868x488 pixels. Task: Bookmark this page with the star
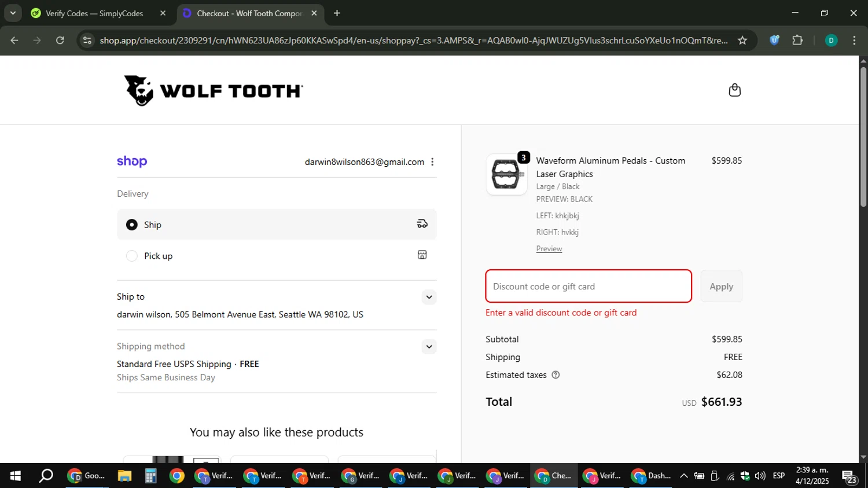742,40
